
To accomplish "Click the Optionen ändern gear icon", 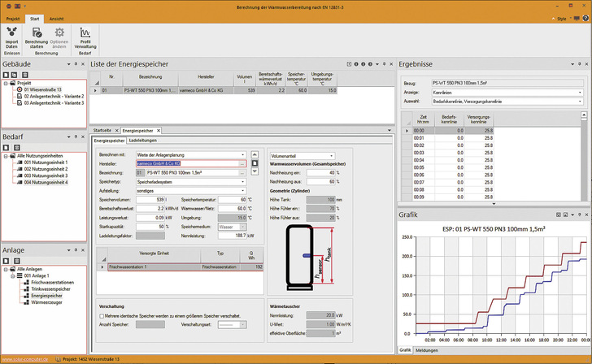I will click(x=59, y=32).
